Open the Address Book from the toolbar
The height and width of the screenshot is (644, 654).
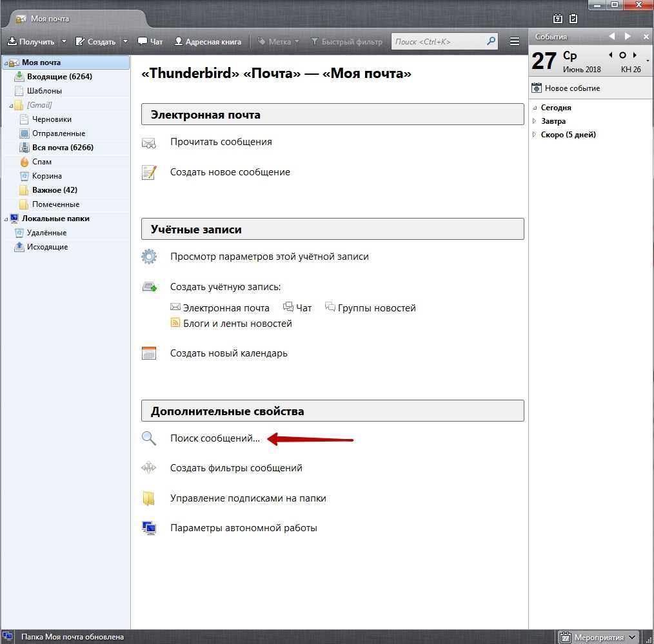pyautogui.click(x=208, y=42)
